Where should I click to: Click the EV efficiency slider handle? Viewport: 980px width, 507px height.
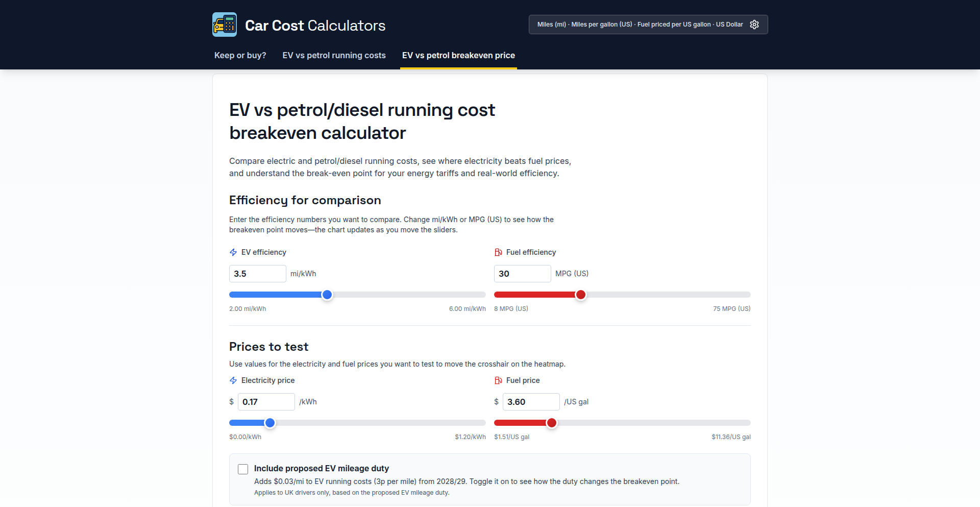coord(327,295)
